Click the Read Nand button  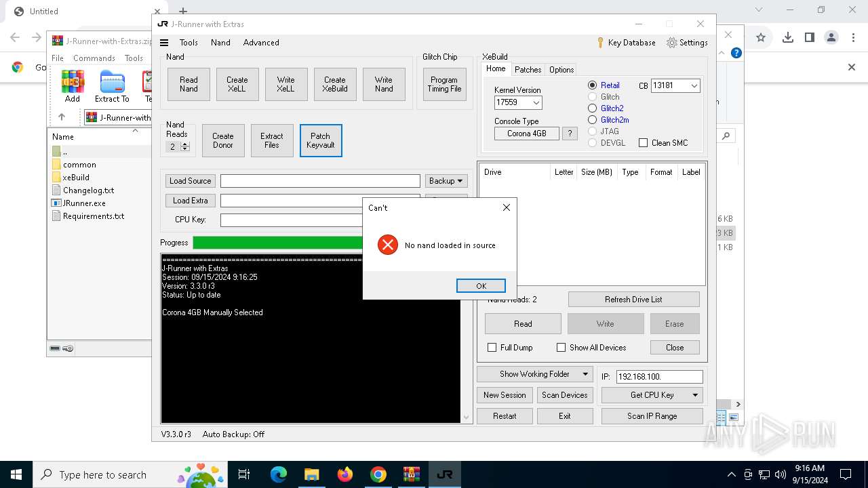[189, 85]
